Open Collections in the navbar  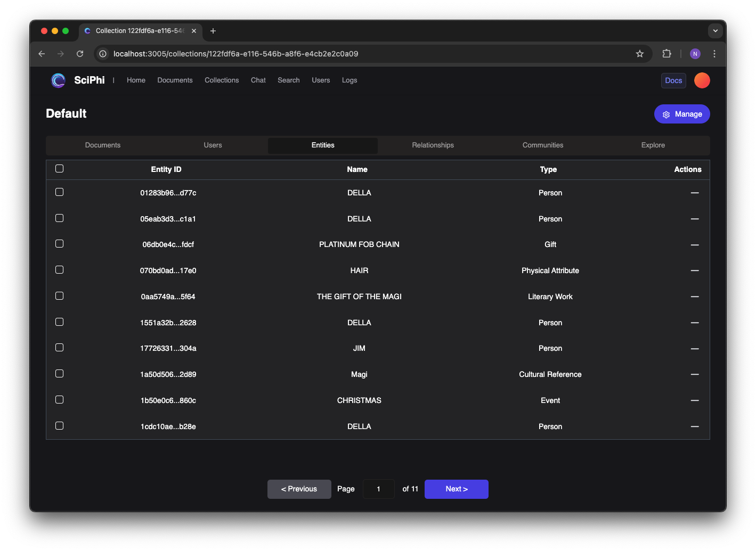click(x=222, y=80)
